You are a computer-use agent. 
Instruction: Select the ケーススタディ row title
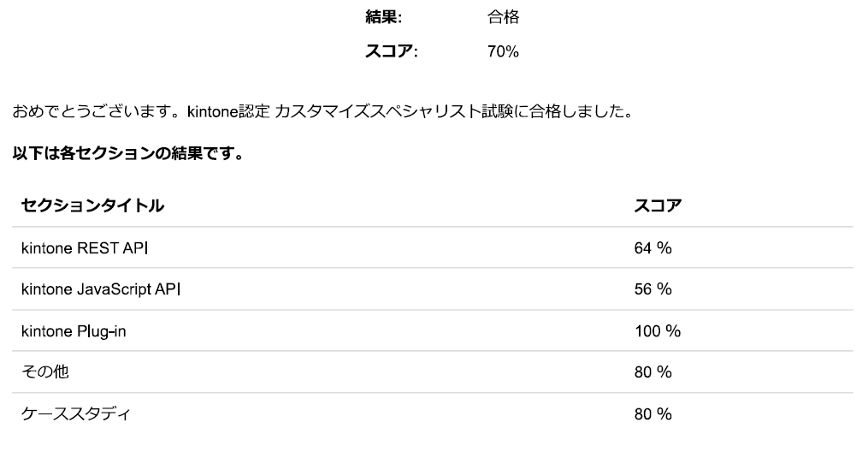pyautogui.click(x=76, y=414)
